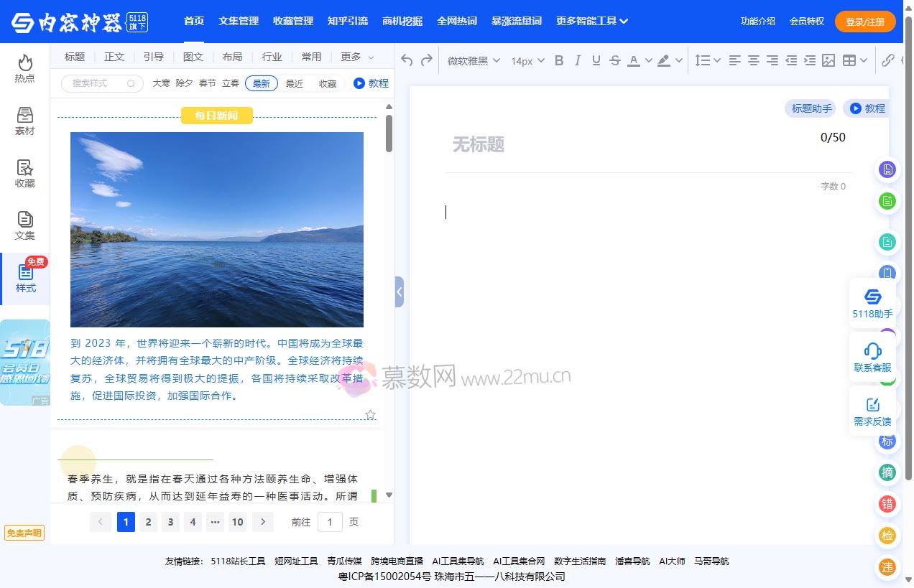The height and width of the screenshot is (588, 914).
Task: Toggle bold formatting in the editor toolbar
Action: [x=559, y=61]
